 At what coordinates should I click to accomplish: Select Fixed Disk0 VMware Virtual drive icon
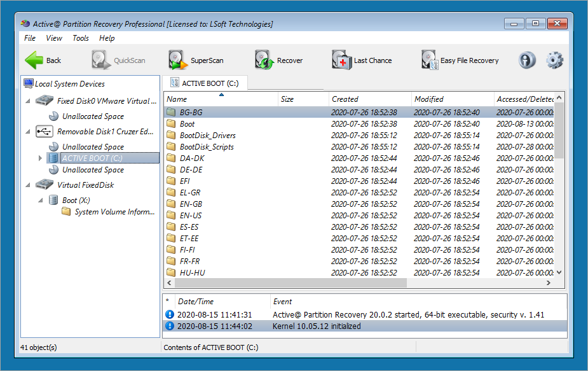click(x=44, y=101)
